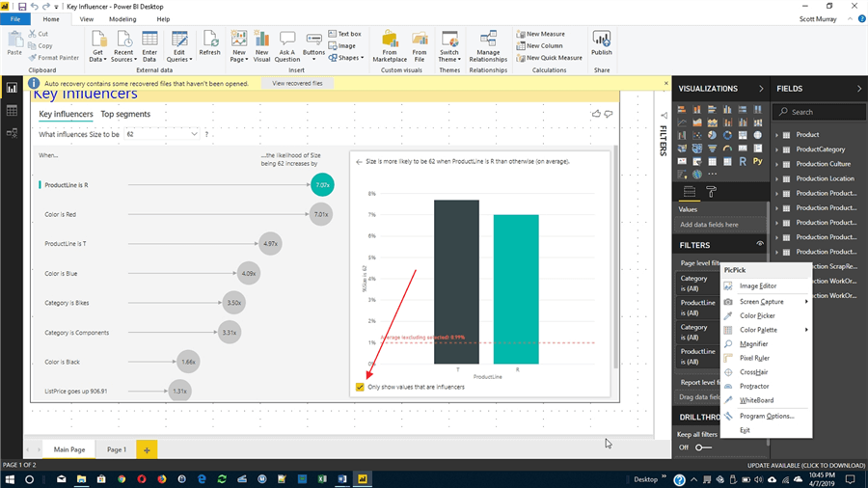Toggle Filters pane visibility eye icon

[760, 244]
